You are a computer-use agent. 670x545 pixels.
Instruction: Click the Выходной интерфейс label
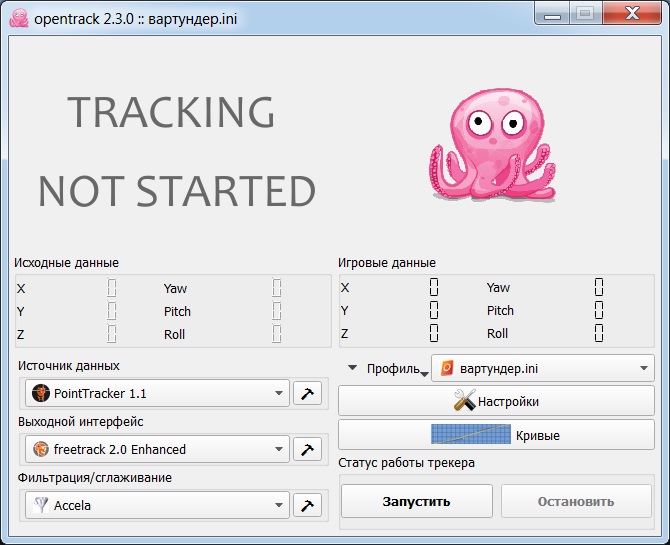[x=81, y=421]
